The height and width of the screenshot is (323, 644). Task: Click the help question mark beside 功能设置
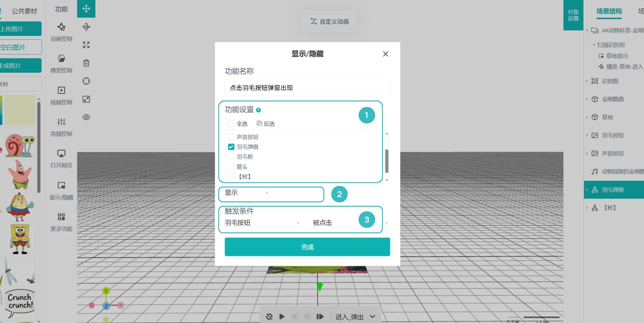(258, 110)
